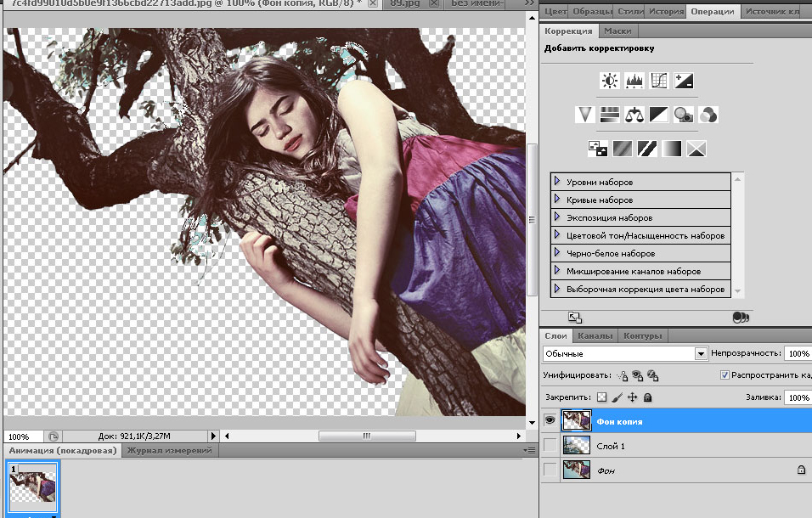
Task: Show the Фон layer
Action: point(550,470)
